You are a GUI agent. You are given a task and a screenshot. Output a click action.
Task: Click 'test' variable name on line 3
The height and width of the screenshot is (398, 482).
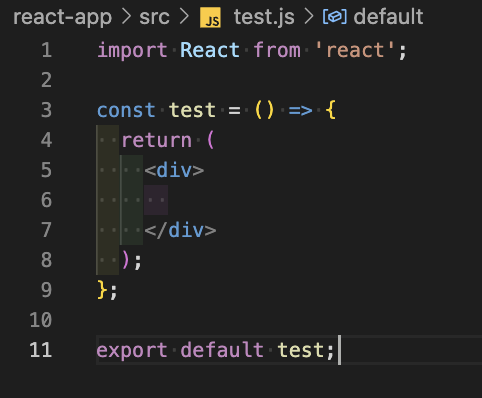pyautogui.click(x=192, y=110)
